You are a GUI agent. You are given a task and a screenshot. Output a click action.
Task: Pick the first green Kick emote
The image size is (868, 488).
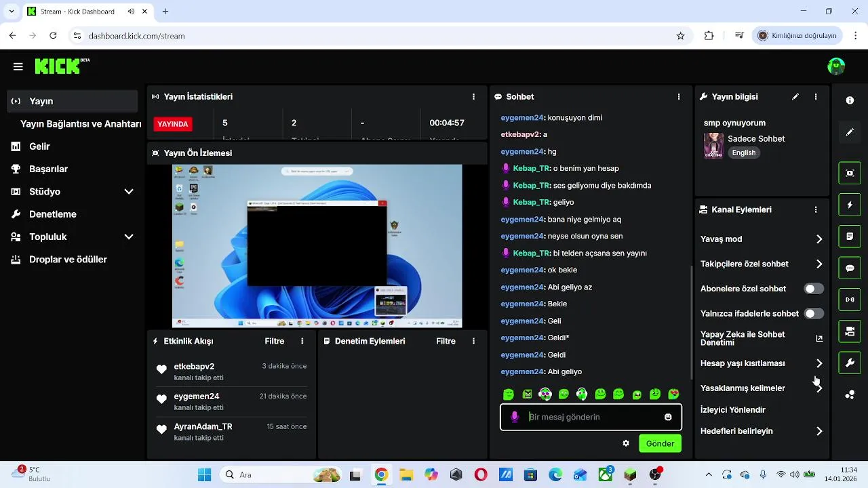point(509,394)
